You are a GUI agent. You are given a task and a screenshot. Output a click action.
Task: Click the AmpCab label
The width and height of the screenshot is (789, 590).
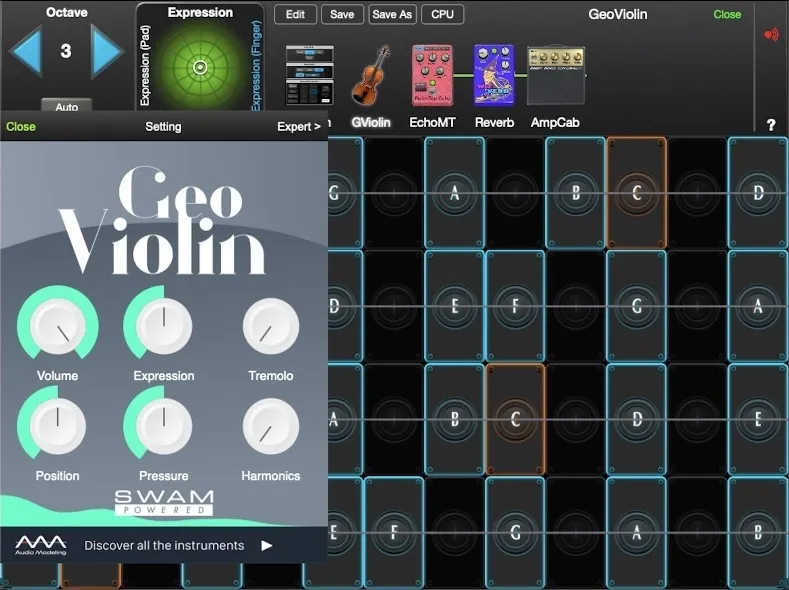555,123
